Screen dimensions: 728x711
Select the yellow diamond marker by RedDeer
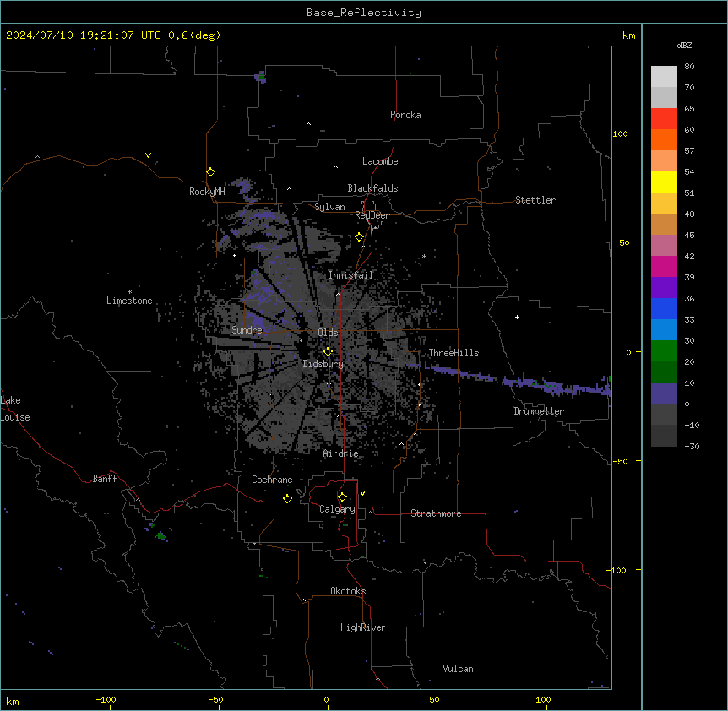click(360, 237)
